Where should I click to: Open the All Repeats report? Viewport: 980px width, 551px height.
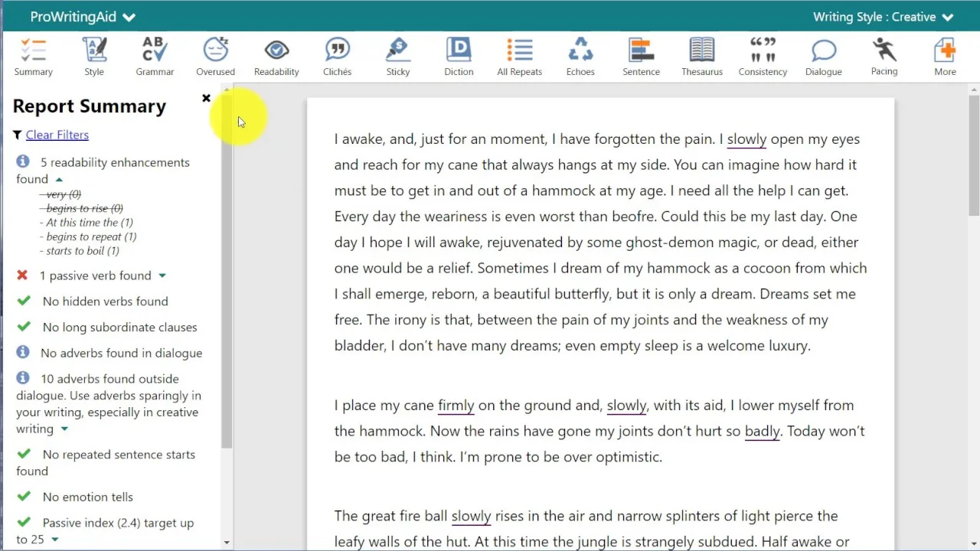519,57
